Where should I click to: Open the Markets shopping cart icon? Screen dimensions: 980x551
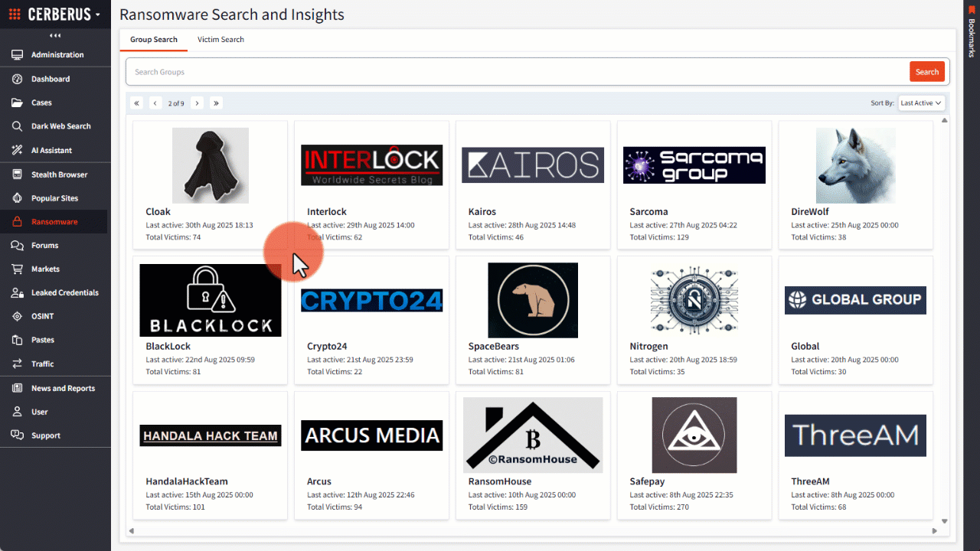click(x=17, y=269)
